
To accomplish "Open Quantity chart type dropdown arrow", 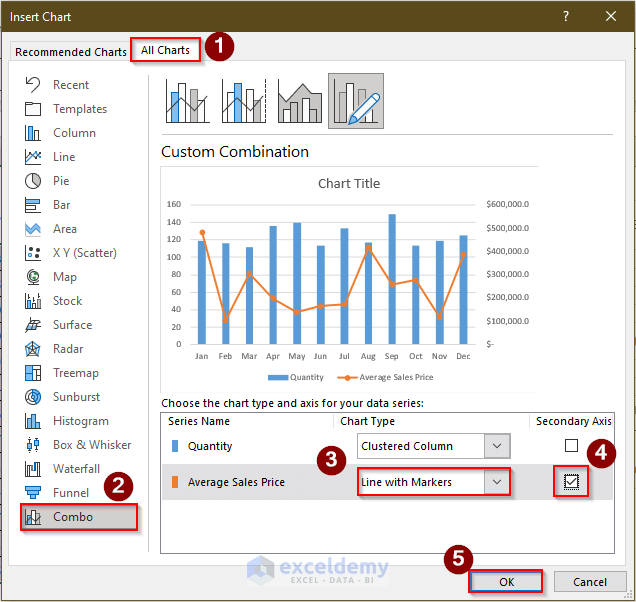I will click(497, 446).
